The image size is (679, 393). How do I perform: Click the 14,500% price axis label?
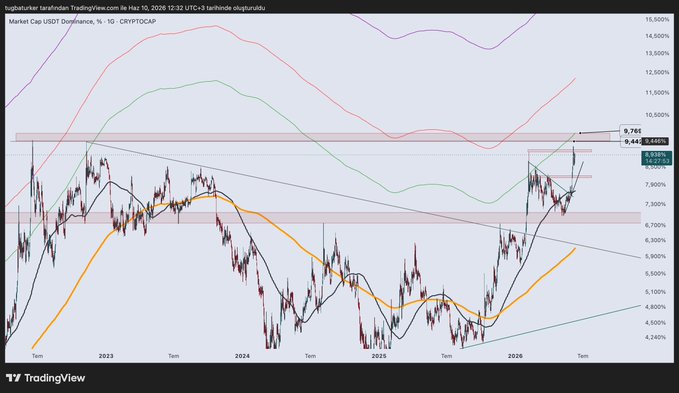pyautogui.click(x=657, y=36)
